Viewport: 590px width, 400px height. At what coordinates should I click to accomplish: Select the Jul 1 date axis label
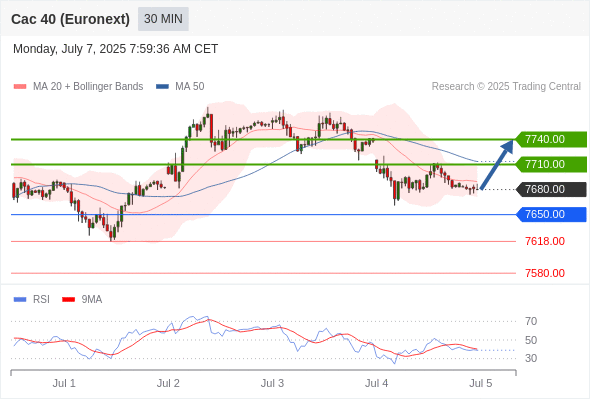(x=64, y=383)
